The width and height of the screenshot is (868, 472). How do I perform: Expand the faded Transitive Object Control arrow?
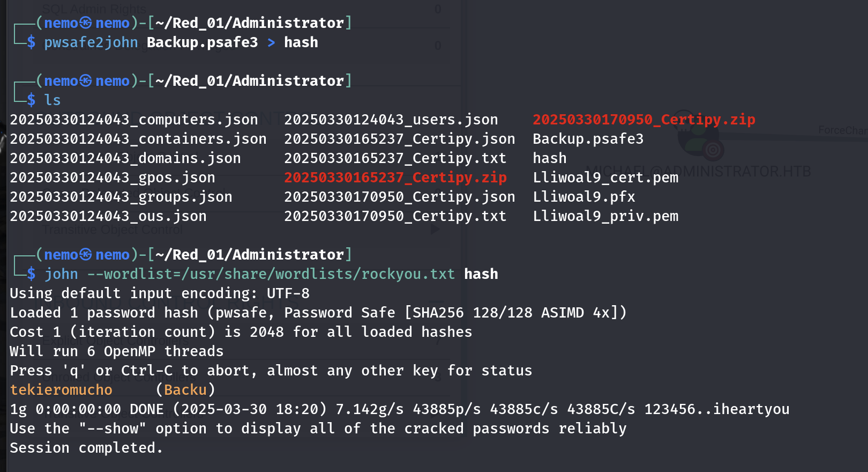(x=435, y=230)
